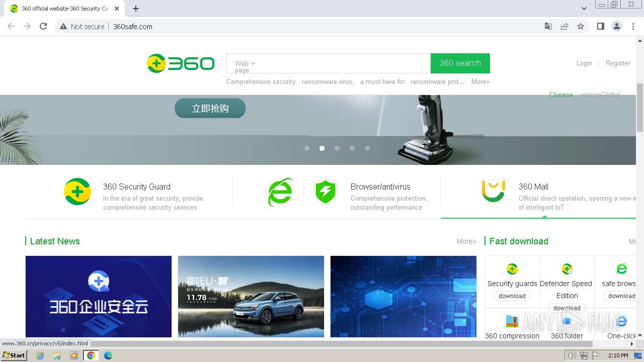Image resolution: width=644 pixels, height=362 pixels.
Task: Click the green e browser icon
Action: tap(280, 192)
